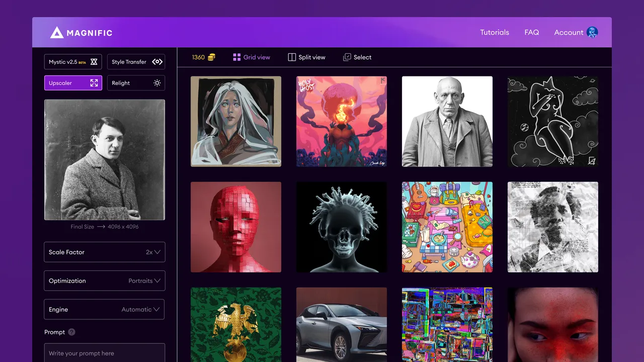This screenshot has height=362, width=644.
Task: Open the silver SUV car thumbnail
Action: coord(342,325)
